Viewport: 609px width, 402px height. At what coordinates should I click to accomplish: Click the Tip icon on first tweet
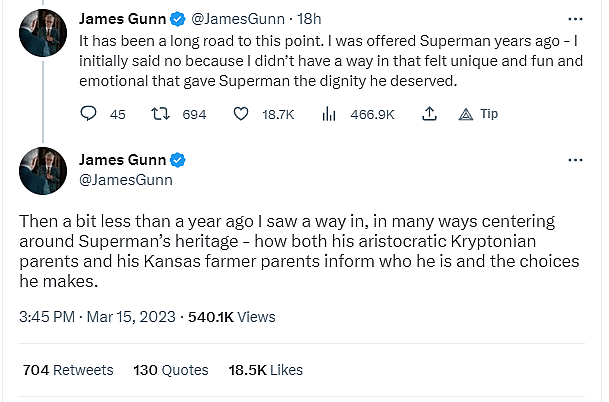[466, 114]
